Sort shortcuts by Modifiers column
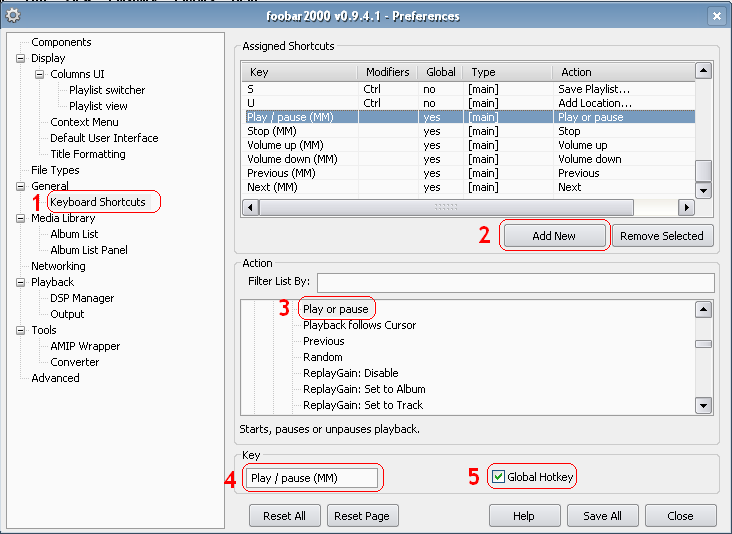Screen dimensions: 732x534 coord(388,72)
